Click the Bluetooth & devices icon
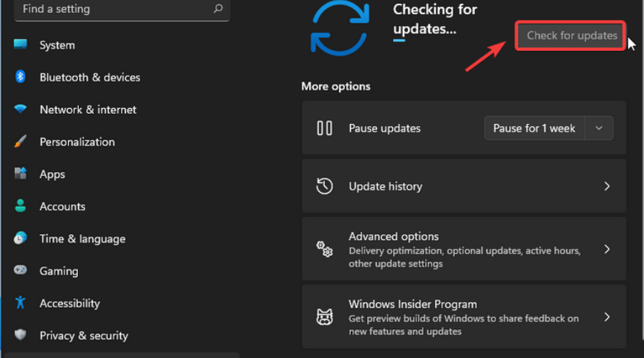Image resolution: width=644 pixels, height=358 pixels. coord(20,77)
